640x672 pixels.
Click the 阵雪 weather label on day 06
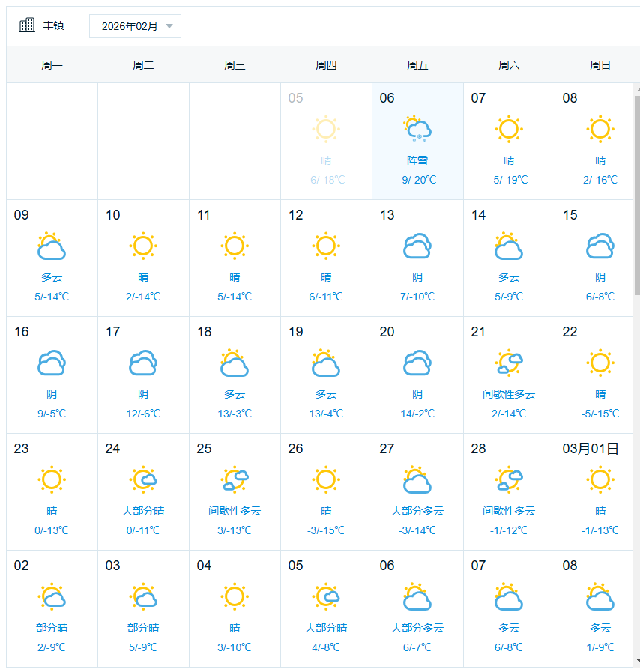point(417,160)
